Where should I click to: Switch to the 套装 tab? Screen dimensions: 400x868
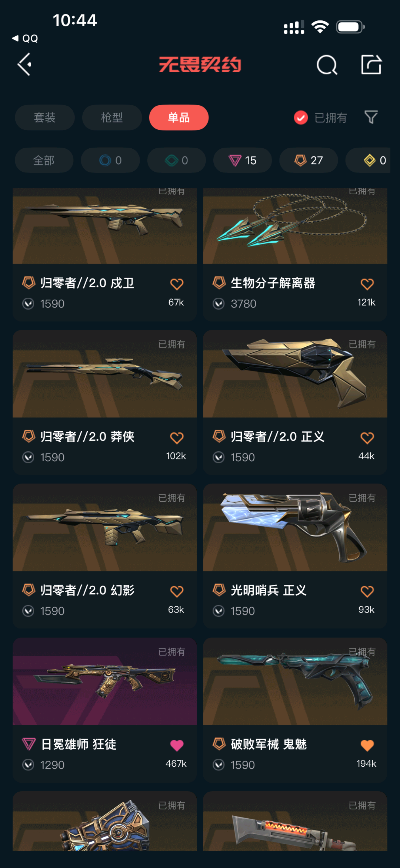[x=45, y=118]
